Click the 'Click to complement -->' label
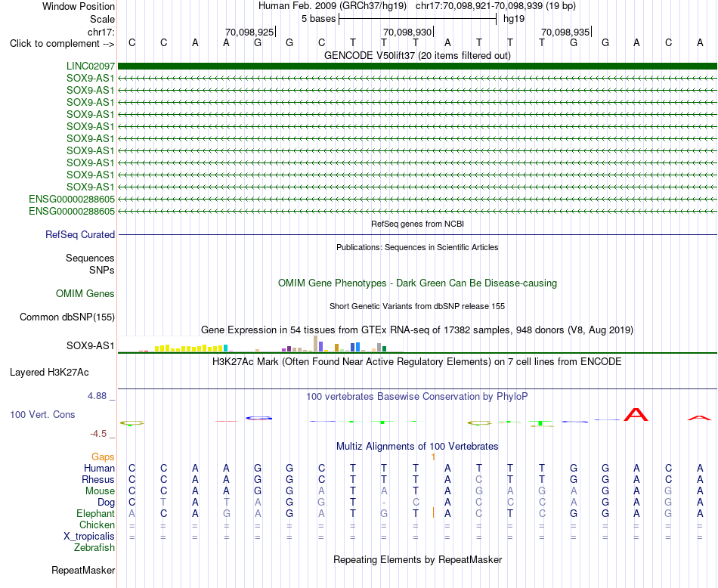Viewport: 718px width, 588px height. click(62, 44)
